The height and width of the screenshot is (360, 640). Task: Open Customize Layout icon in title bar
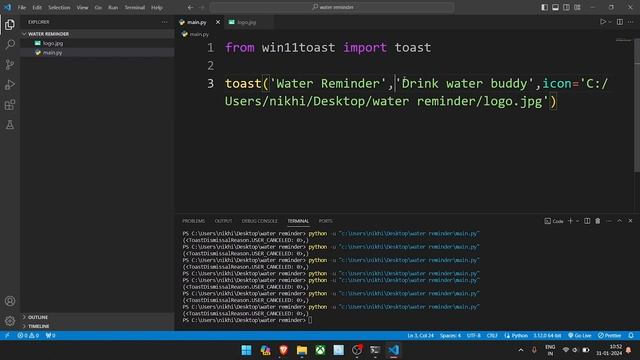(577, 7)
